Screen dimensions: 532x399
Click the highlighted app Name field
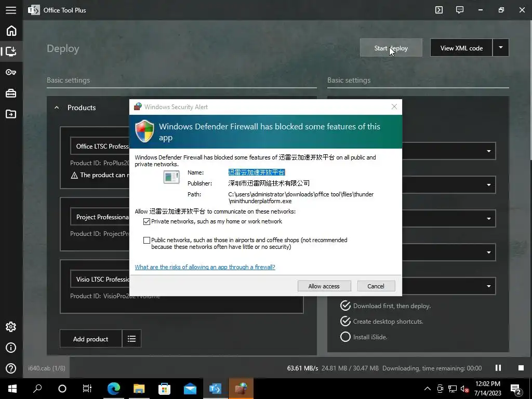257,172
